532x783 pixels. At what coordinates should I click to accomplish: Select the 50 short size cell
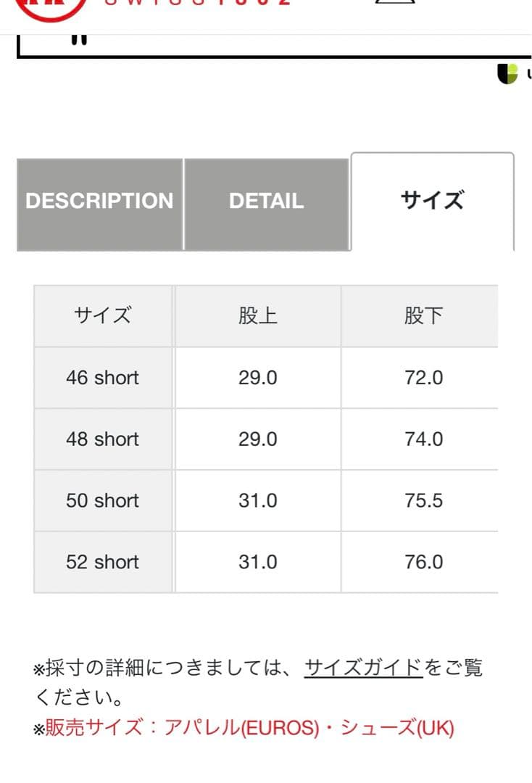coord(102,500)
